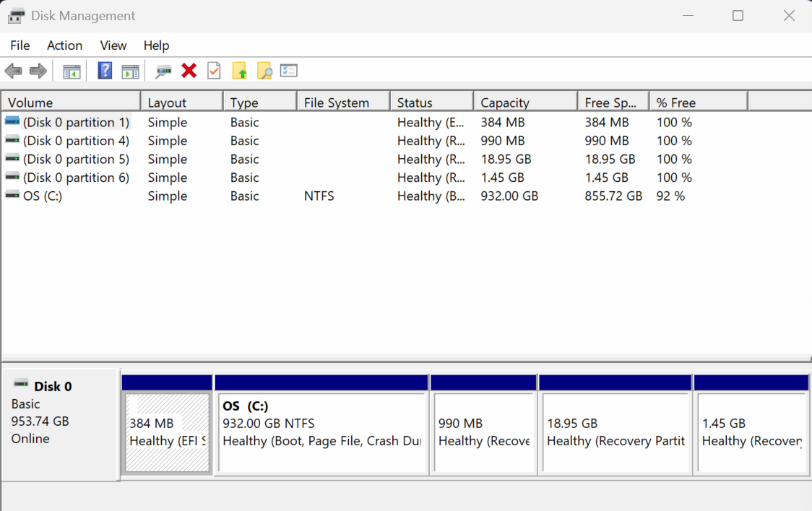This screenshot has width=812, height=511.
Task: Click the % Free column header
Action: pos(699,102)
